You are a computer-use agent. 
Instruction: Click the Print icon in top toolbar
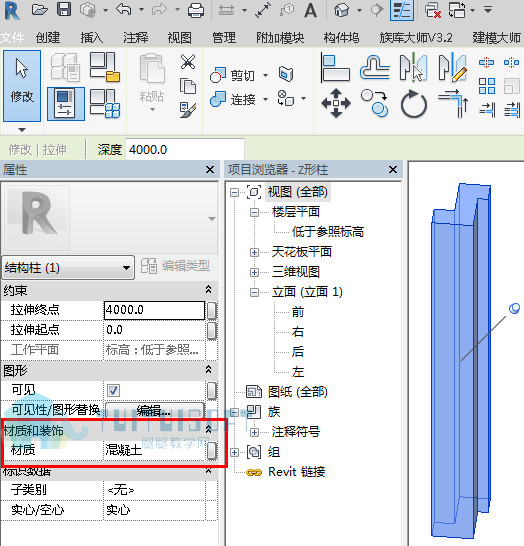pos(196,10)
